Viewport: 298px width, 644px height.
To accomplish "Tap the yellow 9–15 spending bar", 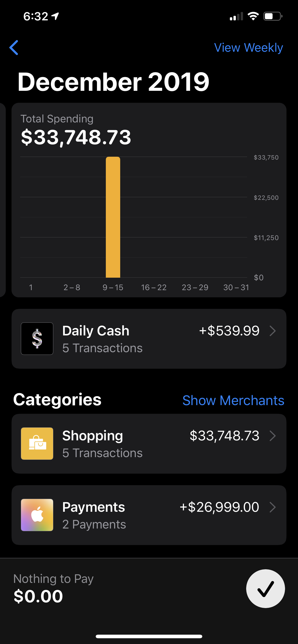I will pos(113,217).
